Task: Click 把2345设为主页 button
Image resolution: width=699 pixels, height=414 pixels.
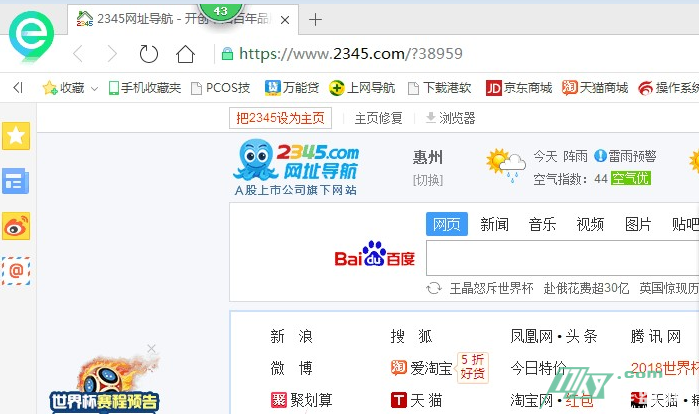Action: click(x=280, y=118)
